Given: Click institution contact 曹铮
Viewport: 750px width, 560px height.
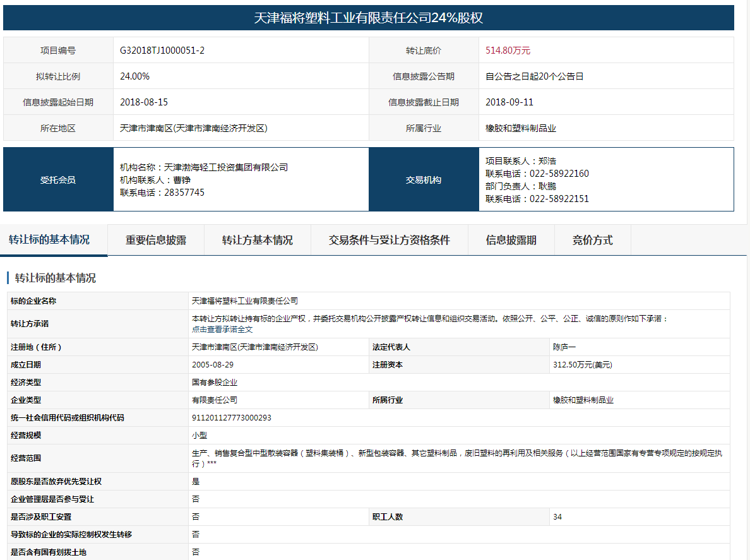Looking at the screenshot, I should 182,180.
